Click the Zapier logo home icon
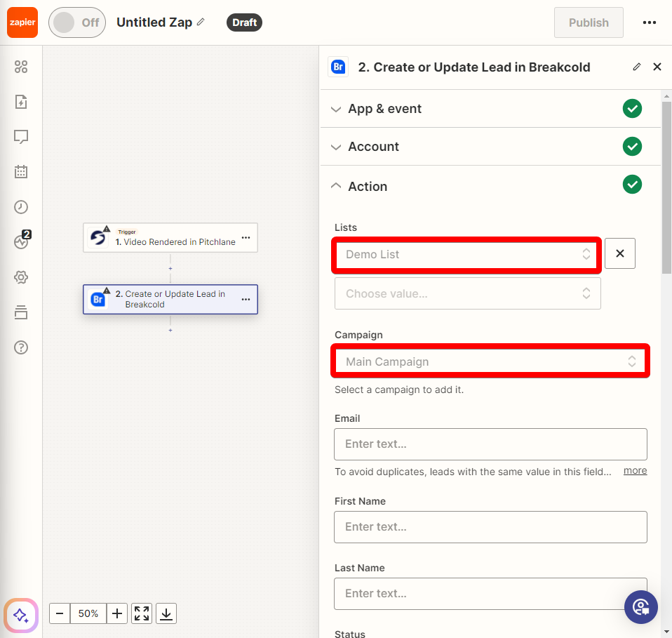The width and height of the screenshot is (672, 638). tap(22, 22)
